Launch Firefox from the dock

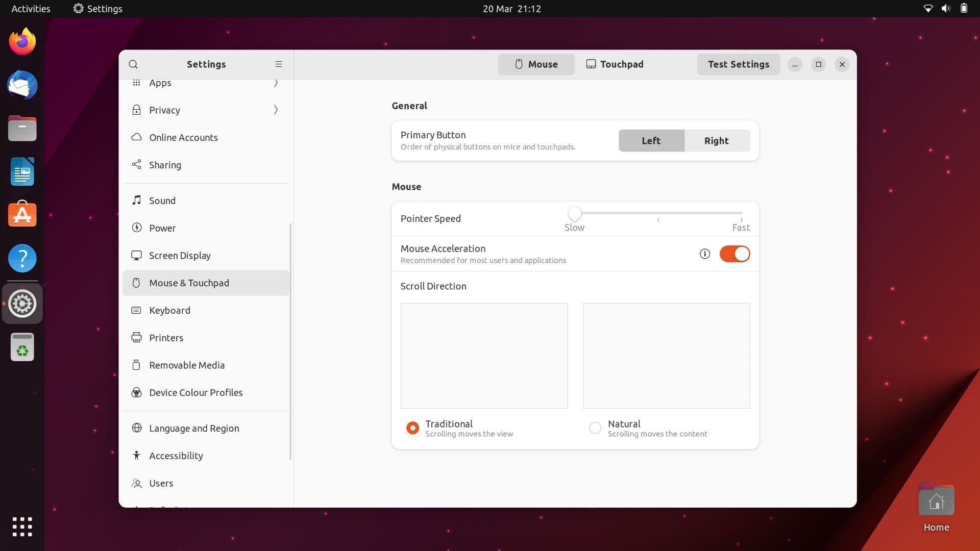22,41
